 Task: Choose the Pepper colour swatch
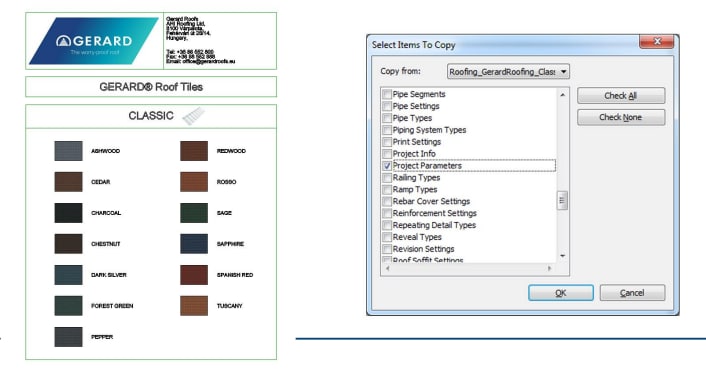(x=68, y=337)
